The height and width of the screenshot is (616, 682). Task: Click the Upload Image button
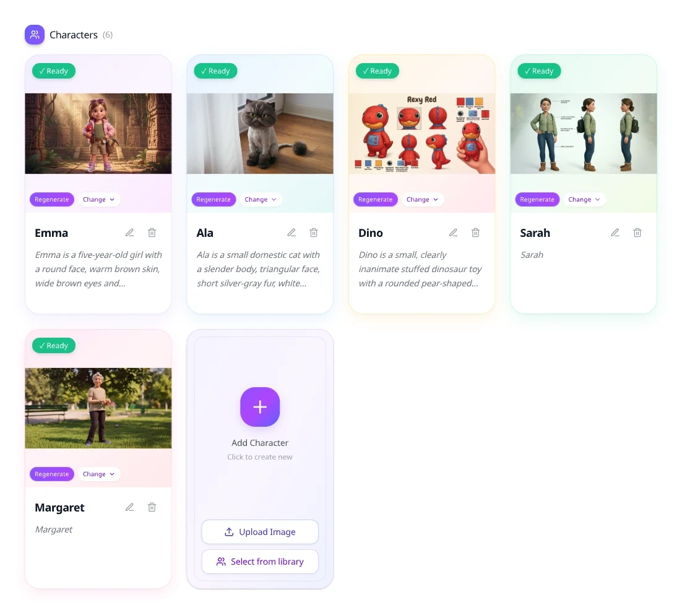[x=260, y=532]
